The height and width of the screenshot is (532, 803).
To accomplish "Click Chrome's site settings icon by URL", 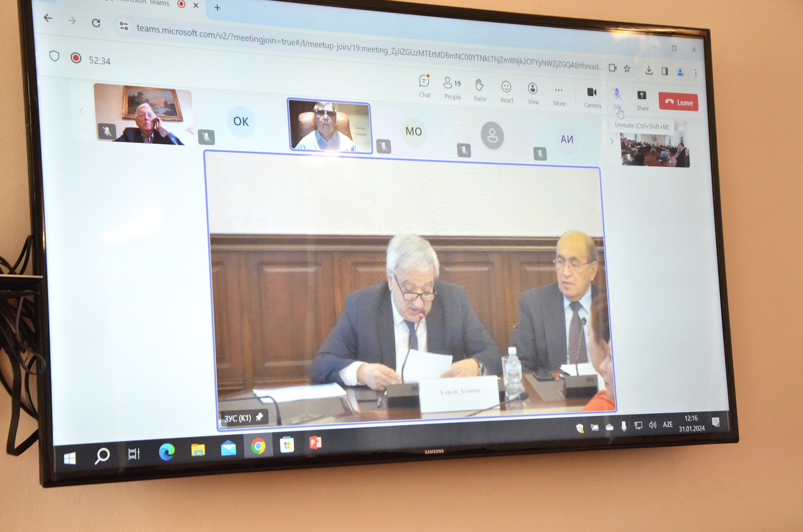I will (x=124, y=26).
